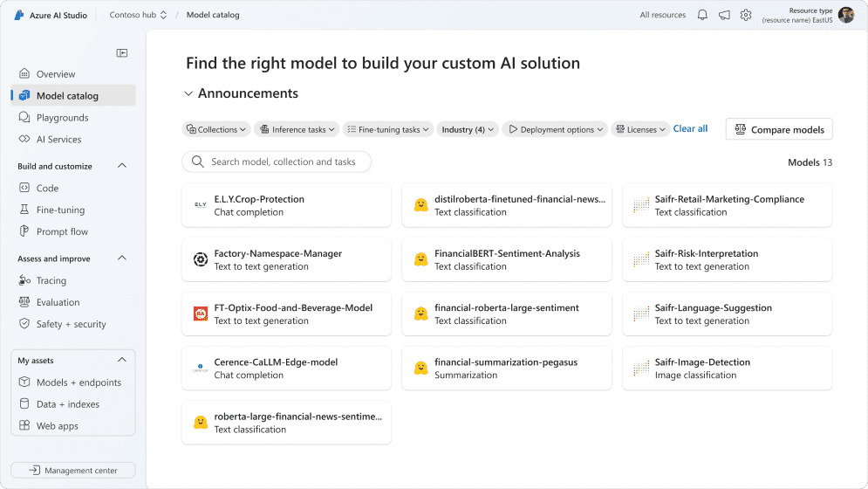Click the Overview sidebar icon

(x=24, y=73)
